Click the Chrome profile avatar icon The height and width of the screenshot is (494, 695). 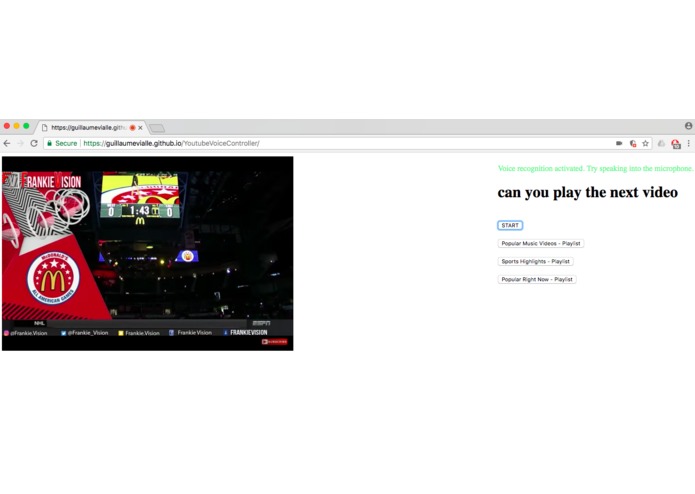click(688, 126)
